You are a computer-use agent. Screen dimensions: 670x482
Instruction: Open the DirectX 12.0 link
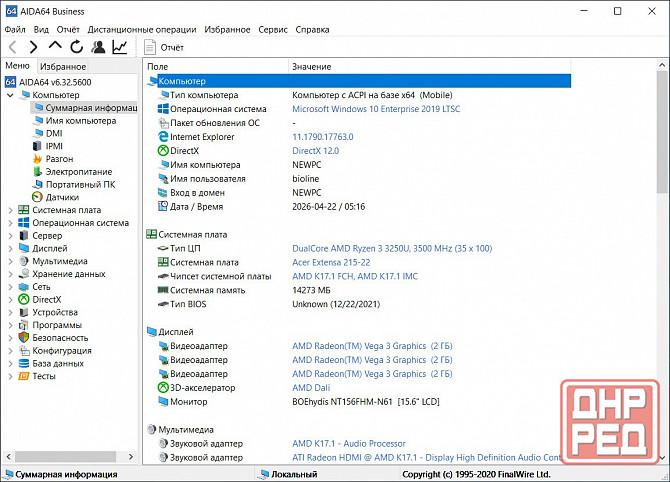[x=315, y=151]
